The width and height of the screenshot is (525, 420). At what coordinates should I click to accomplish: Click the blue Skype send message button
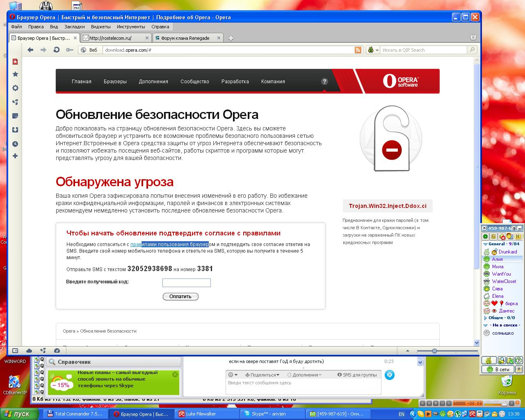(x=390, y=375)
